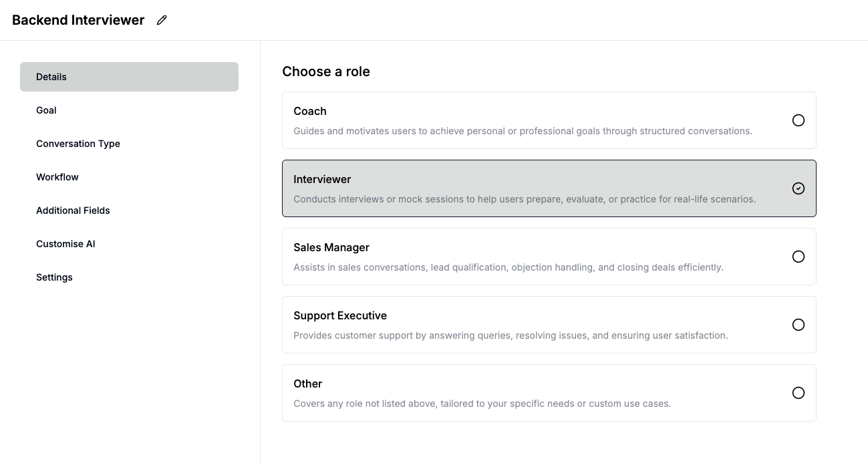Select the Sales Manager role
This screenshot has height=463, width=868.
(799, 257)
